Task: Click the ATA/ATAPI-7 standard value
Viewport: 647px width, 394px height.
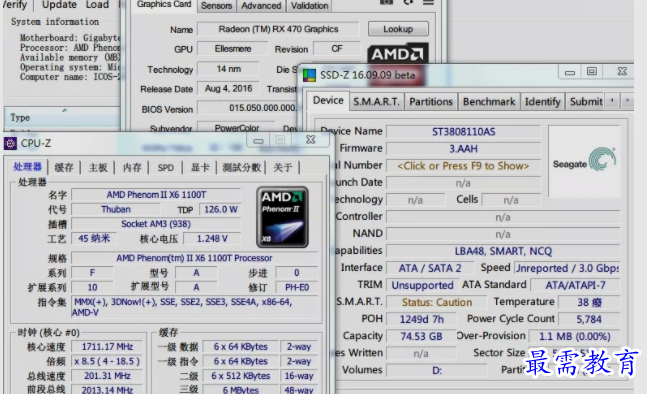Action: [575, 285]
